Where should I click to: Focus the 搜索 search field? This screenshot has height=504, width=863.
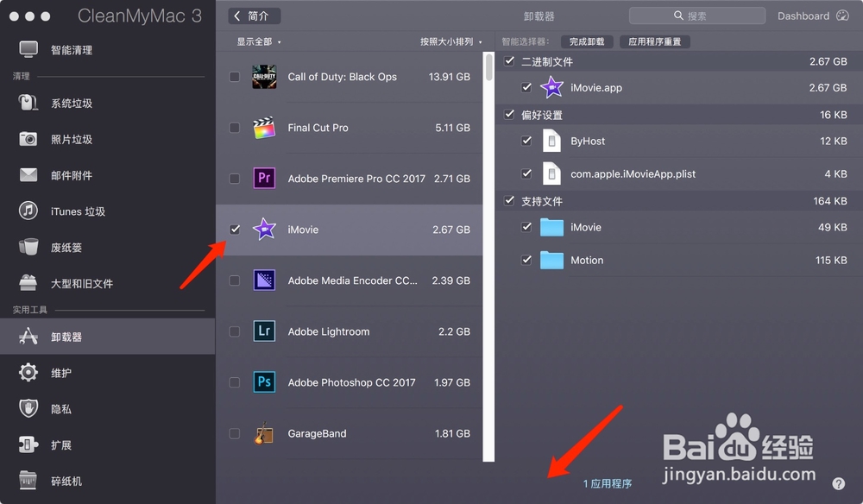click(696, 16)
